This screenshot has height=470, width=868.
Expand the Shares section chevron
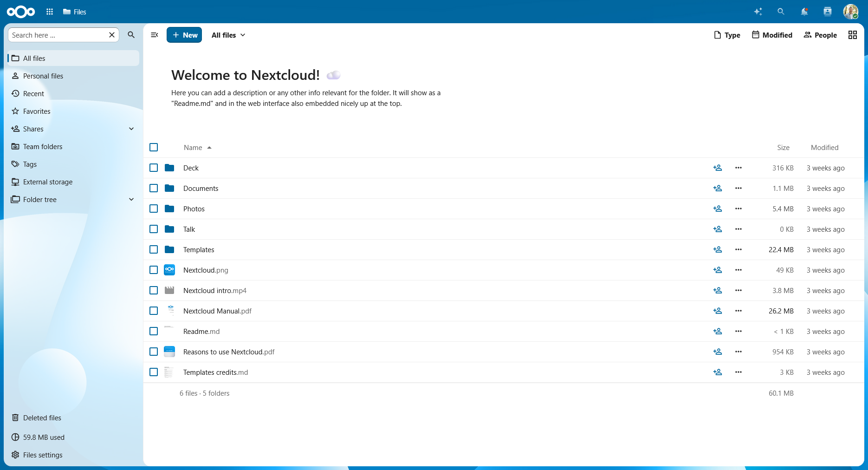tap(131, 129)
